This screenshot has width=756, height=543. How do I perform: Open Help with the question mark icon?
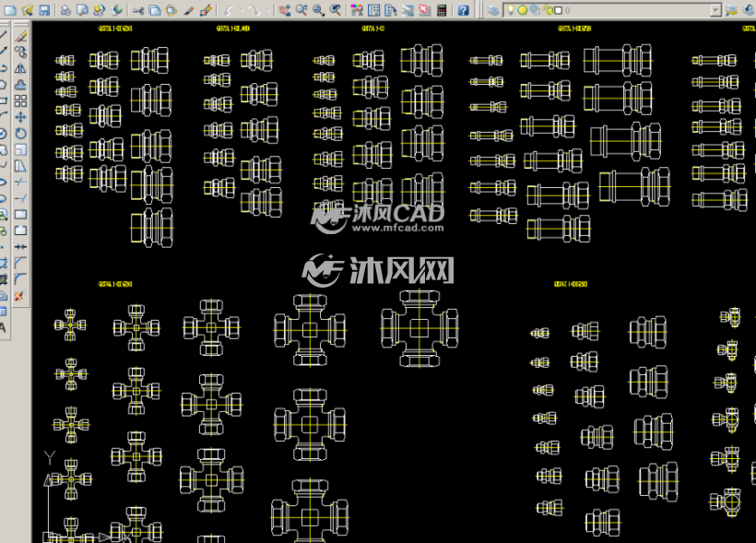pyautogui.click(x=464, y=9)
